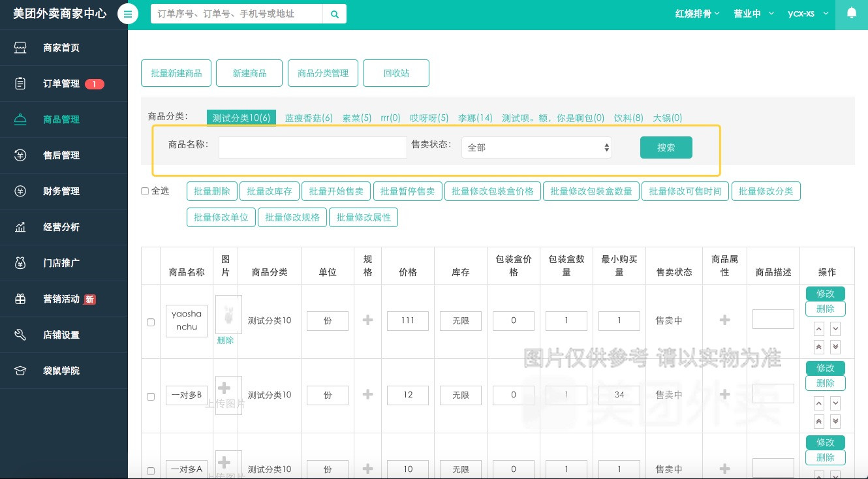
Task: Check the 全选 select-all checkbox
Action: 145,191
